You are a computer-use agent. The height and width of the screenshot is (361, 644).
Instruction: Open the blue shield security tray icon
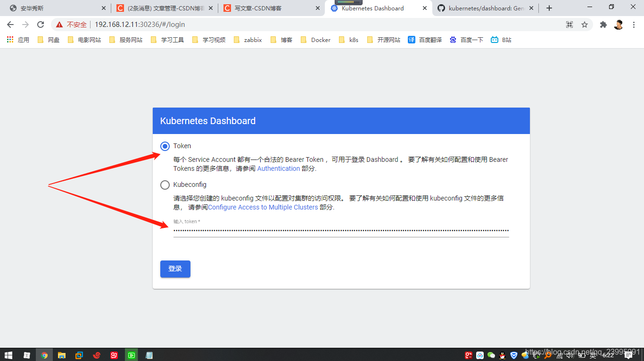pos(514,355)
